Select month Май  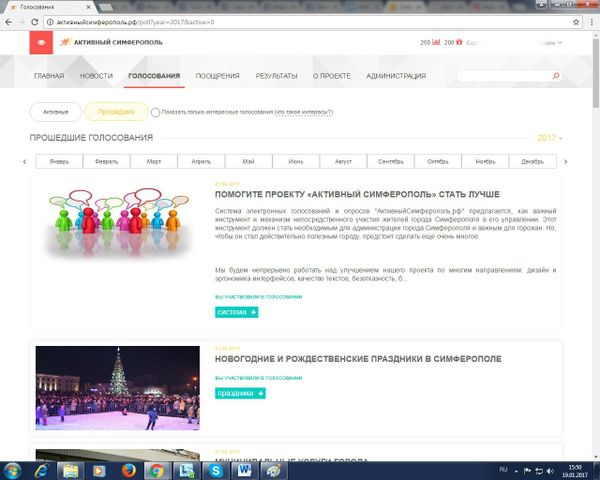(x=248, y=162)
